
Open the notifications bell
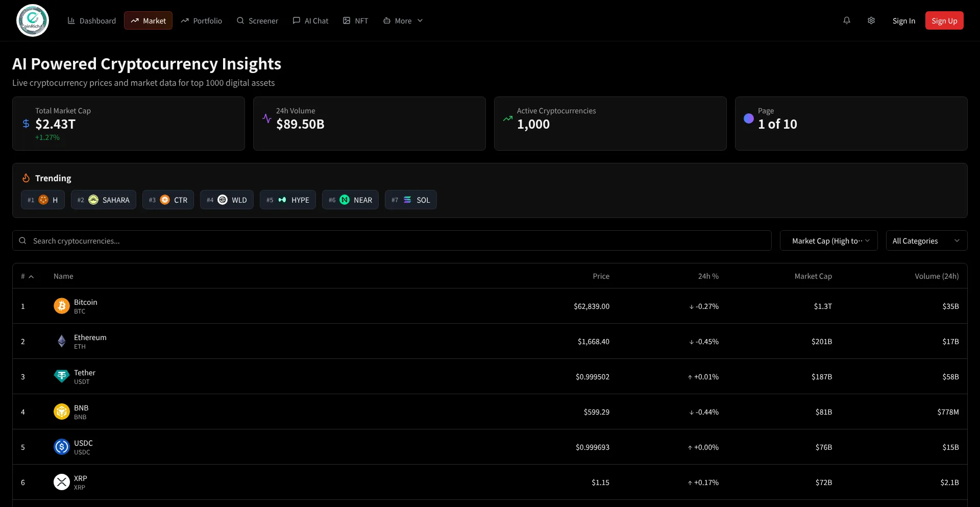tap(847, 20)
